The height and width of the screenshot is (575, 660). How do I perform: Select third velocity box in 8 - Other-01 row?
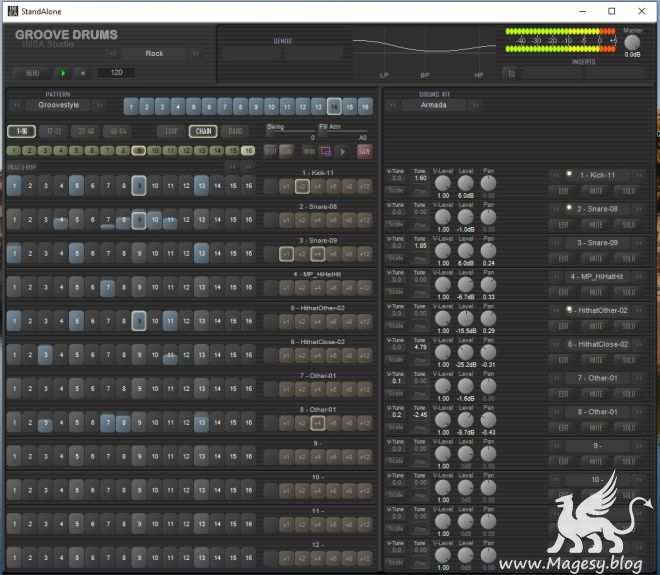click(317, 423)
